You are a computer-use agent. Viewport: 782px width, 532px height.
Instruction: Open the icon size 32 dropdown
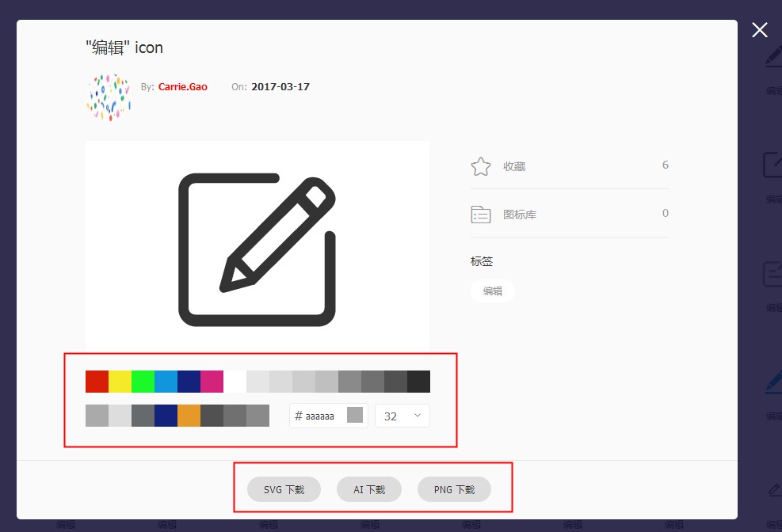tap(402, 416)
